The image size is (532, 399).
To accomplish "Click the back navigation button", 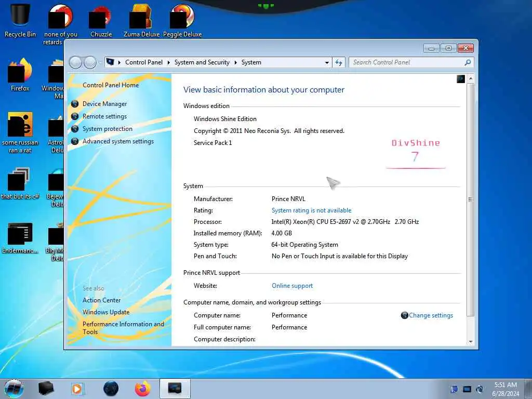I will [x=75, y=62].
